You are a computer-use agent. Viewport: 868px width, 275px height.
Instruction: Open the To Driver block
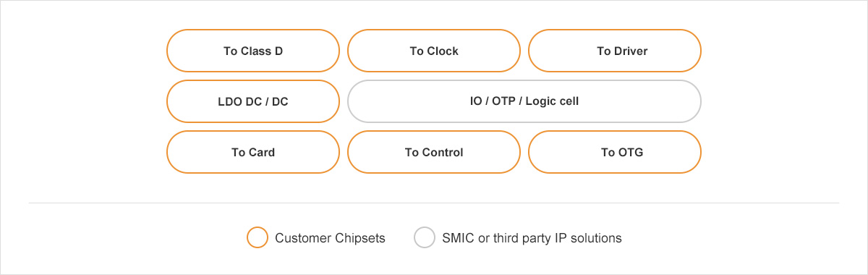pyautogui.click(x=615, y=51)
